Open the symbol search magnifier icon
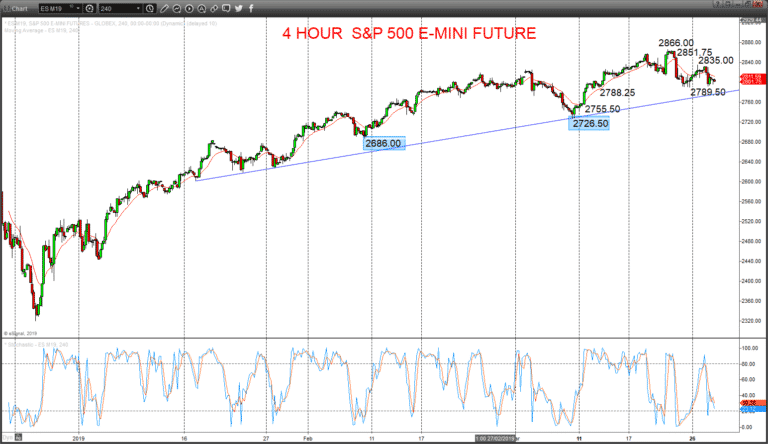The image size is (768, 444). (x=90, y=8)
